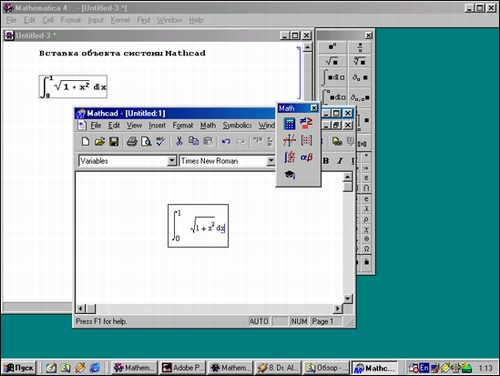Open the Insert menu in Mathcad
The image size is (500, 376).
(x=157, y=125)
